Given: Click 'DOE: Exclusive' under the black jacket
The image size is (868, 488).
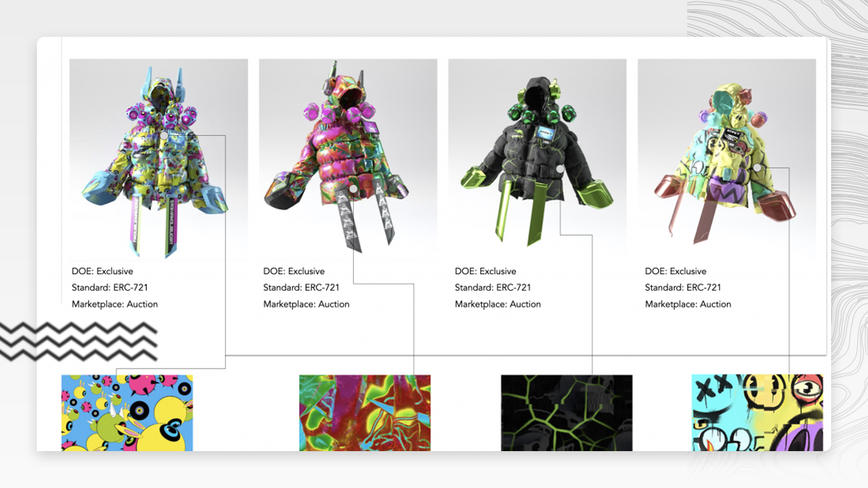Looking at the screenshot, I should click(x=485, y=271).
